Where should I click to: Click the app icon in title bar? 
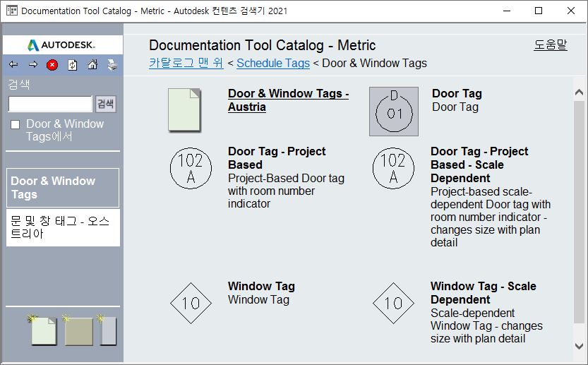click(x=11, y=11)
